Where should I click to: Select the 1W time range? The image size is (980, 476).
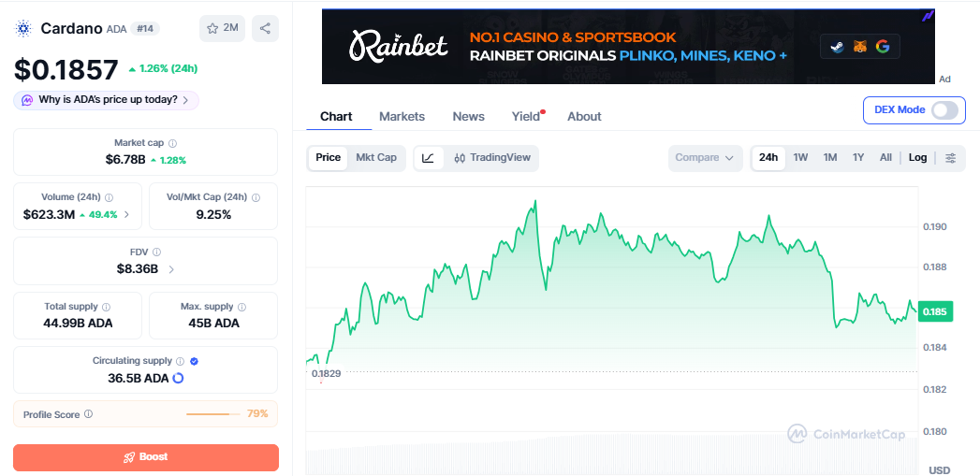[x=800, y=158]
